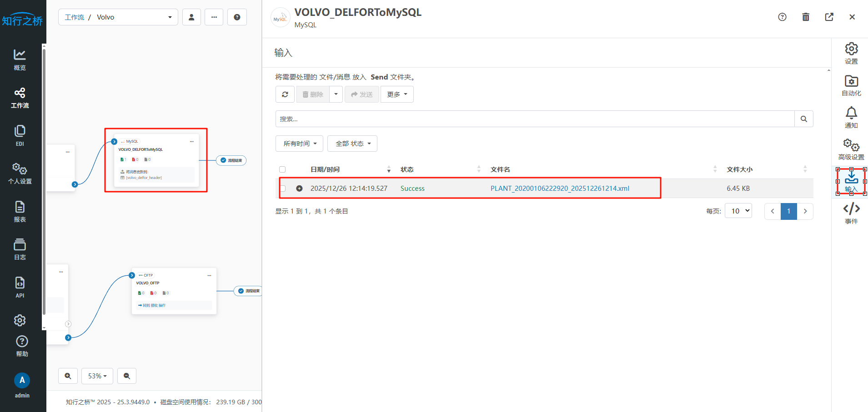Image resolution: width=868 pixels, height=412 pixels.
Task: Open the 通知 notification bell tab
Action: [851, 117]
